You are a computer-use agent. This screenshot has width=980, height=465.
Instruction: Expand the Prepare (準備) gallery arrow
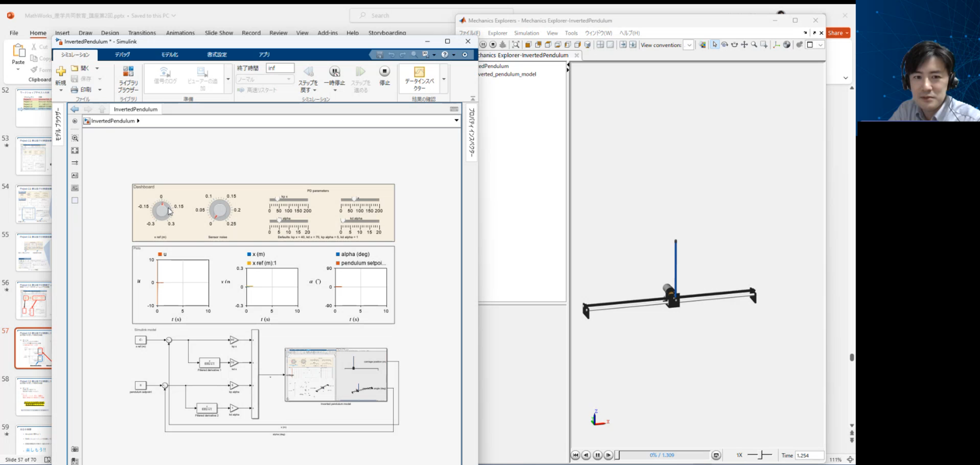coord(228,79)
